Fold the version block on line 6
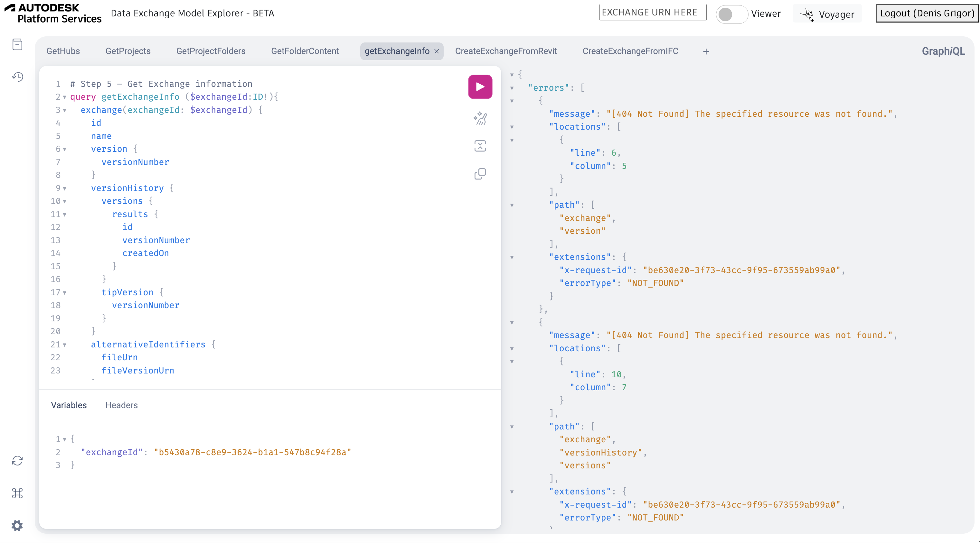The height and width of the screenshot is (543, 980). (x=65, y=150)
